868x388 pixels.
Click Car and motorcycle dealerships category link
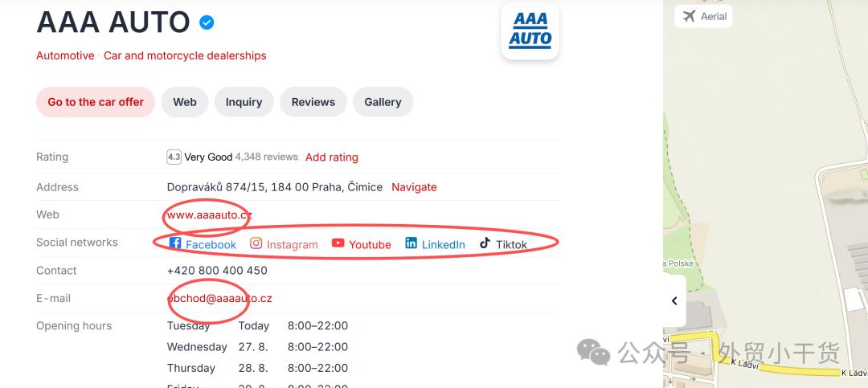pos(185,55)
